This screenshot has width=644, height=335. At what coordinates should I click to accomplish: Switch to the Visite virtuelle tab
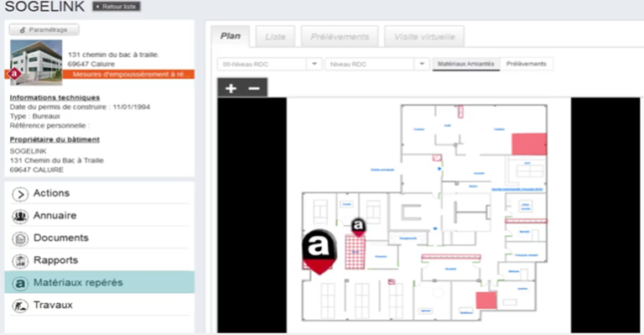tap(424, 37)
